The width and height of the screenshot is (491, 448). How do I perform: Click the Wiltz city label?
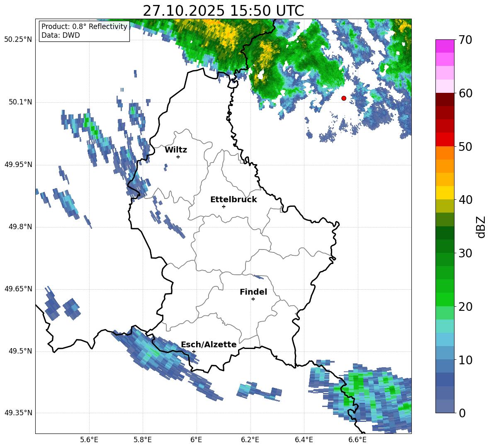(x=176, y=150)
